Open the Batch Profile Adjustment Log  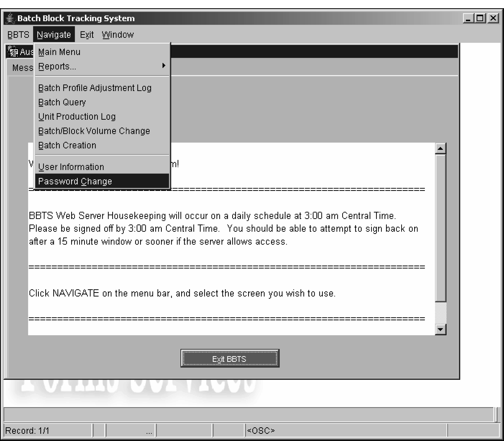(95, 88)
